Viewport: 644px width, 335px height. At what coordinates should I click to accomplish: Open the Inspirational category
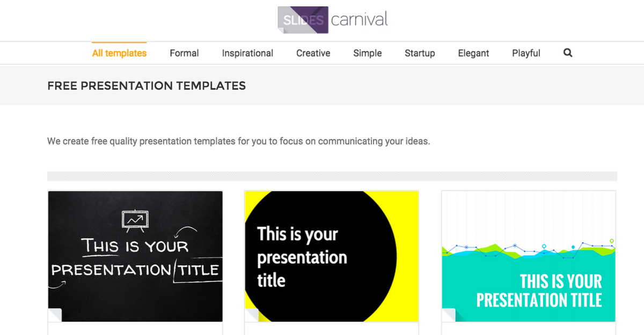pyautogui.click(x=247, y=53)
